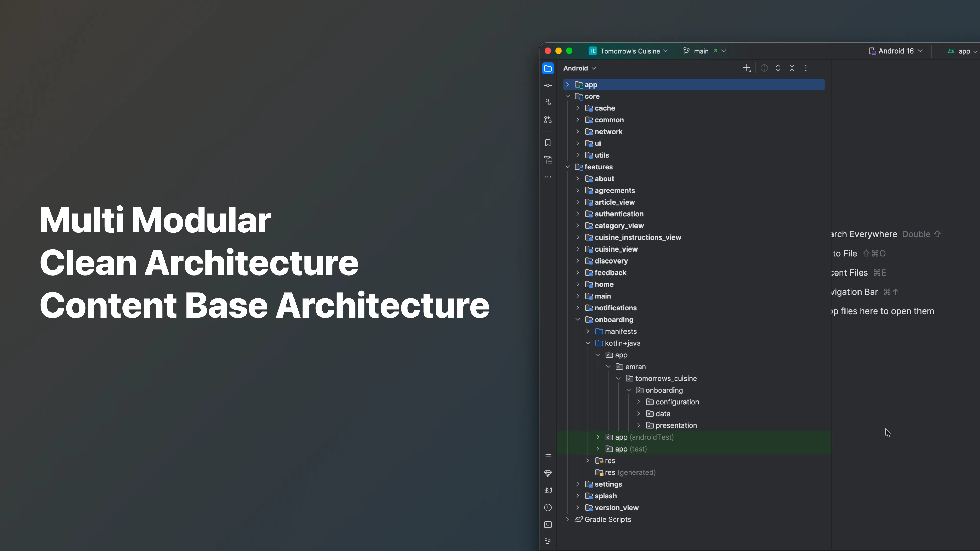Open the Build tool window

point(548,160)
